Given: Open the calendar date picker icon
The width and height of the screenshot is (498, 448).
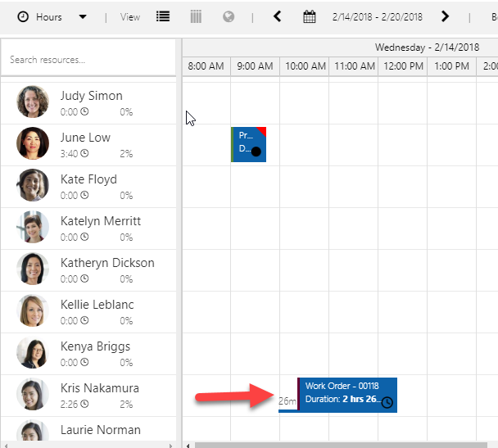Looking at the screenshot, I should (x=309, y=16).
